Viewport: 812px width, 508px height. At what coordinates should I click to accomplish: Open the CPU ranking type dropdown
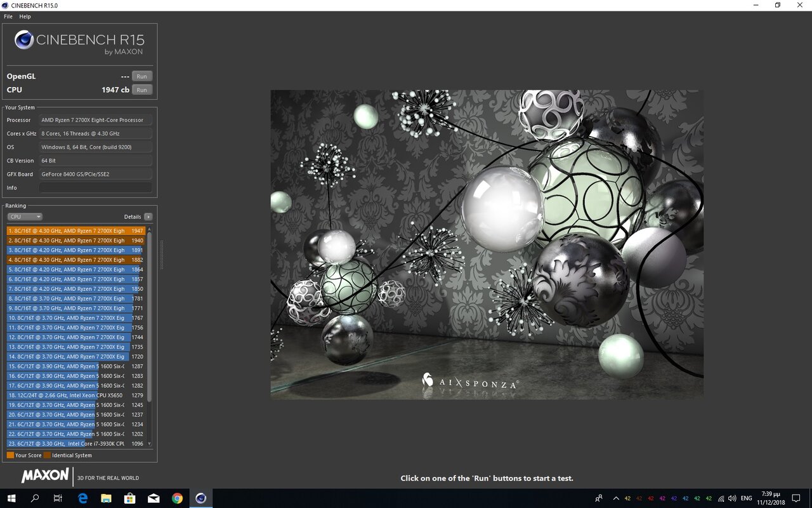(x=25, y=217)
